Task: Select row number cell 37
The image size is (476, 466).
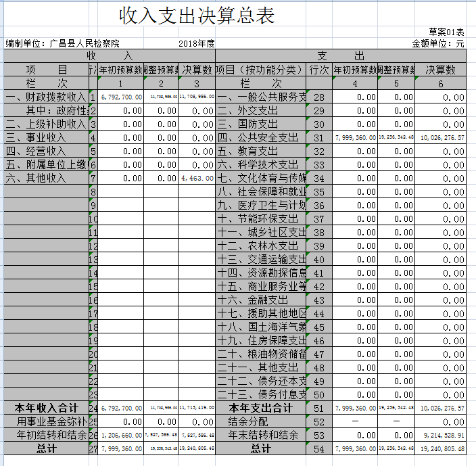Action: point(319,219)
